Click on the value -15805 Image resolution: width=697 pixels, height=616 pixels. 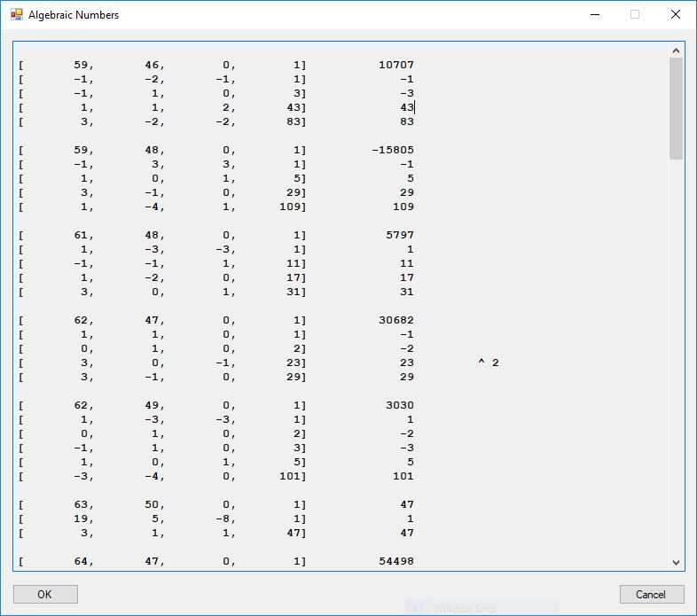pyautogui.click(x=393, y=150)
